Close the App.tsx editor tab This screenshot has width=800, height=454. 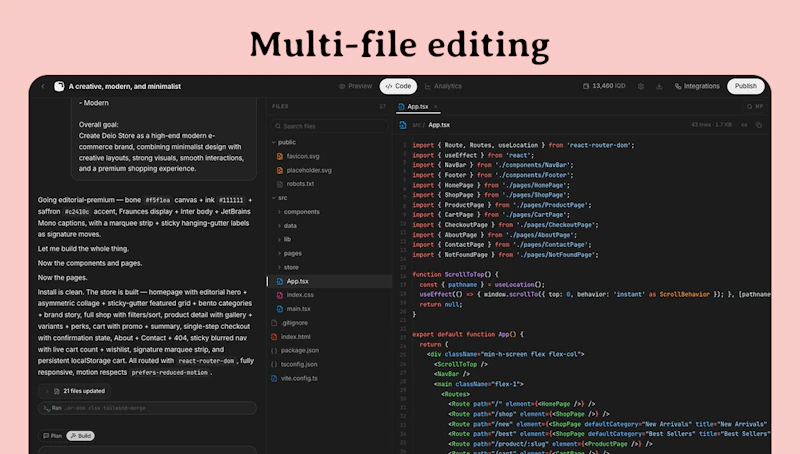click(x=436, y=107)
